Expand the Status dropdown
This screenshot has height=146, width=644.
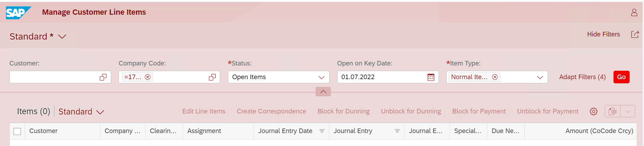(x=321, y=77)
